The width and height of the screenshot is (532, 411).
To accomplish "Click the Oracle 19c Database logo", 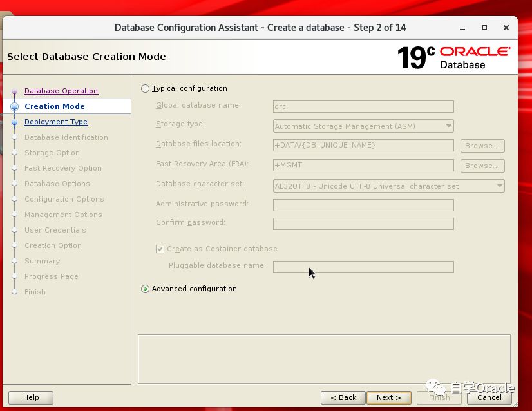I will 453,57.
